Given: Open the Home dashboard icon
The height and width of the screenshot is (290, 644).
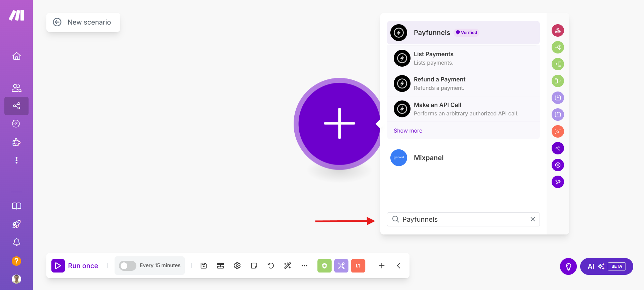Looking at the screenshot, I should [16, 56].
